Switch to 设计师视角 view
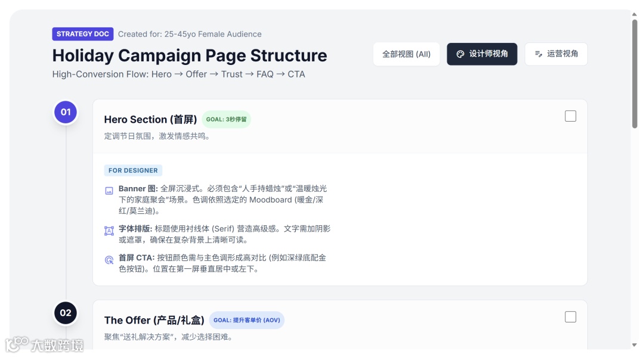Screen dimensions: 644x357 482,54
